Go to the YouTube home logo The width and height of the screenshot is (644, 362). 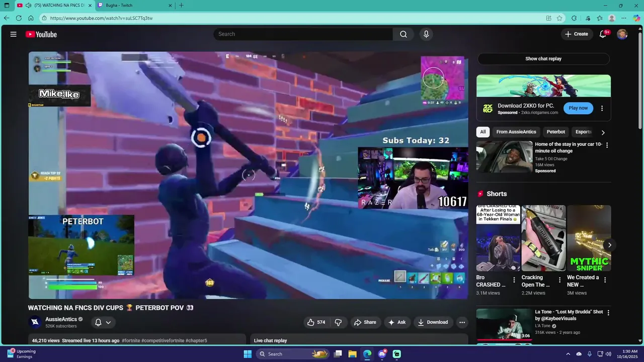[41, 34]
